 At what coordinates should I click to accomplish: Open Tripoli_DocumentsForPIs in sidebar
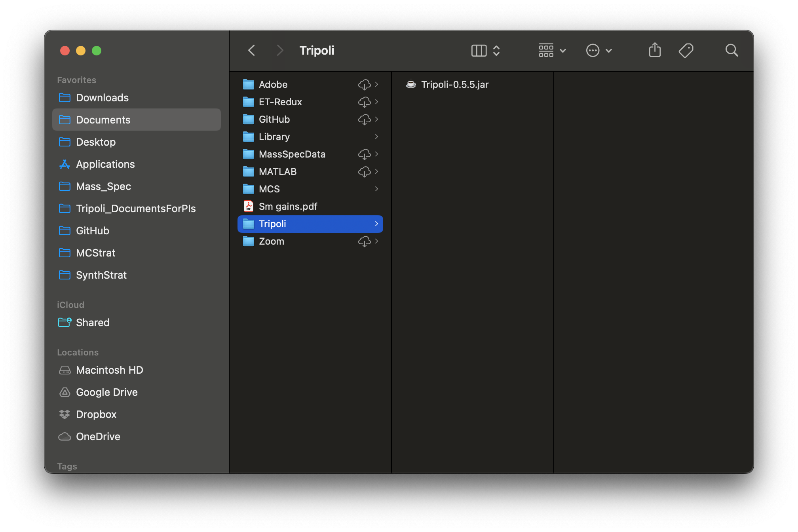point(137,208)
